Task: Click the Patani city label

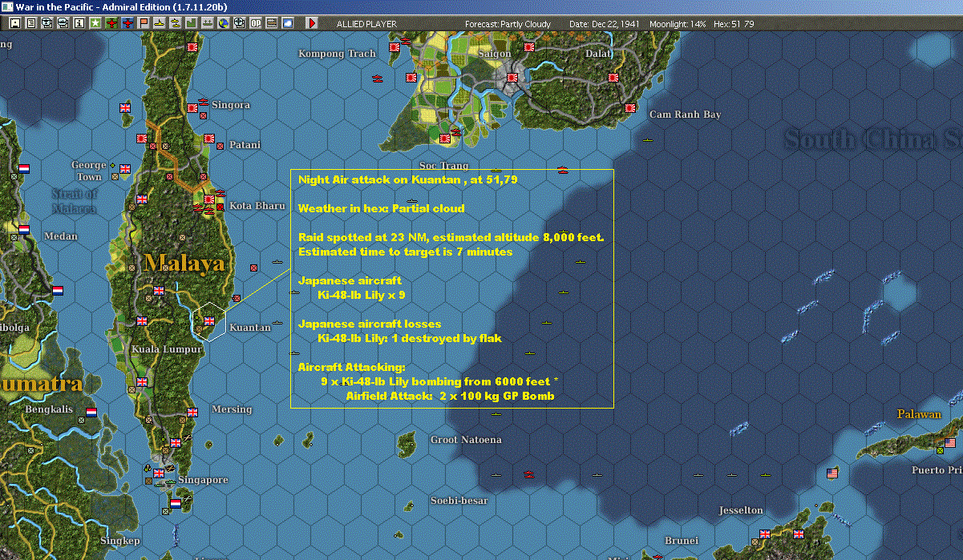Action: click(x=245, y=145)
